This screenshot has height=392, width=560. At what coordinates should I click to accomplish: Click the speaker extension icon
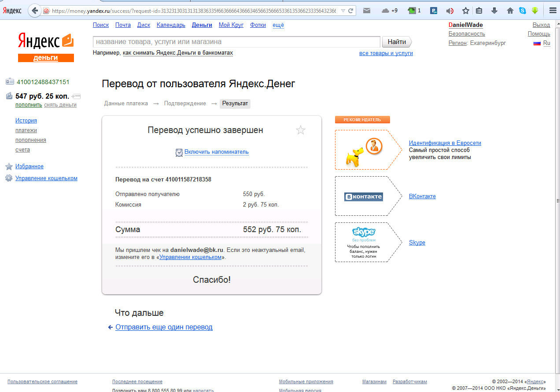click(449, 11)
